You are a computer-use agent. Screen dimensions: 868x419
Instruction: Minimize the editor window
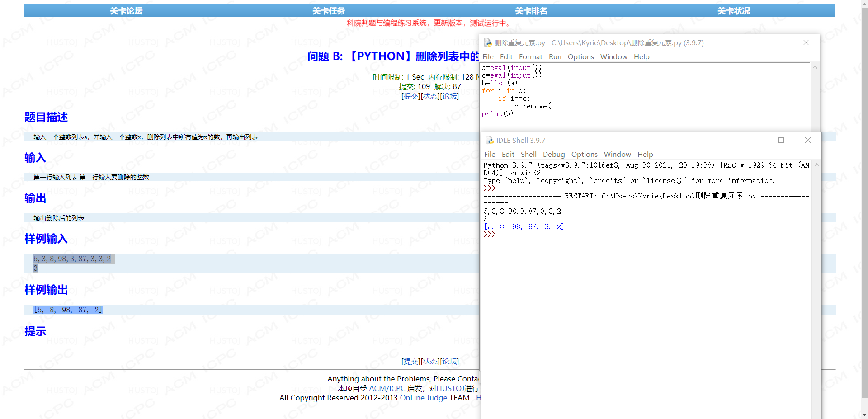(753, 42)
